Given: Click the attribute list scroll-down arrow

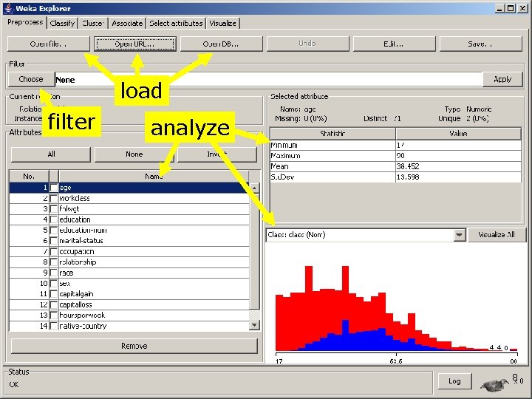Looking at the screenshot, I should point(254,325).
